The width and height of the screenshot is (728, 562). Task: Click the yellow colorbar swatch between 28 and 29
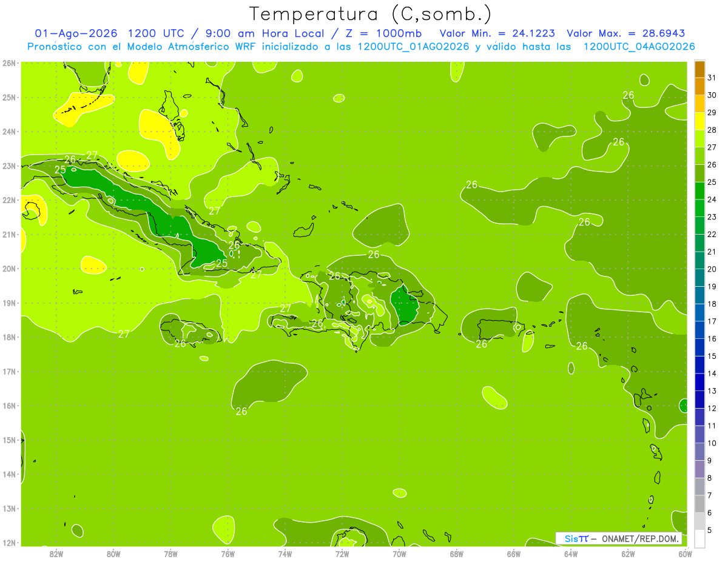click(x=699, y=121)
